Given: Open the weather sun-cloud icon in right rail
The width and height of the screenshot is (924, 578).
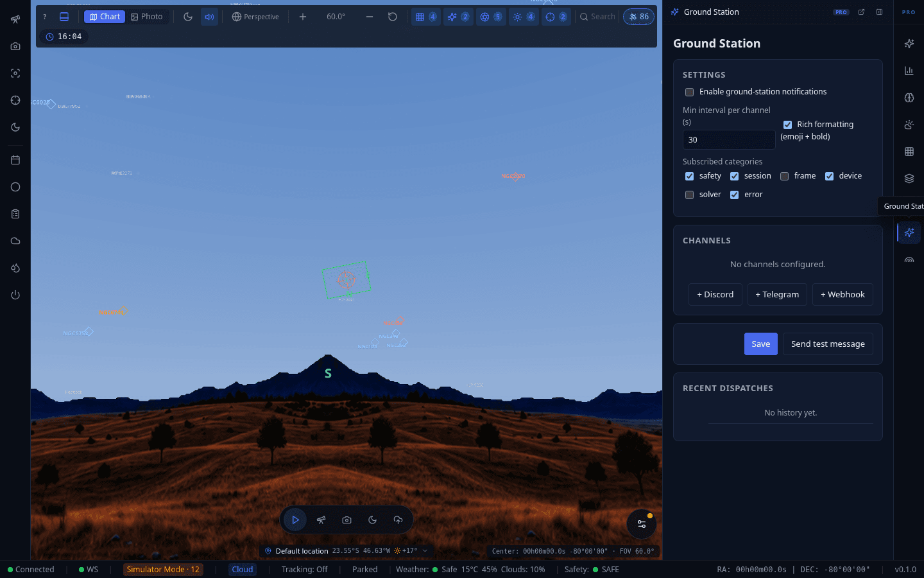Looking at the screenshot, I should click(909, 125).
